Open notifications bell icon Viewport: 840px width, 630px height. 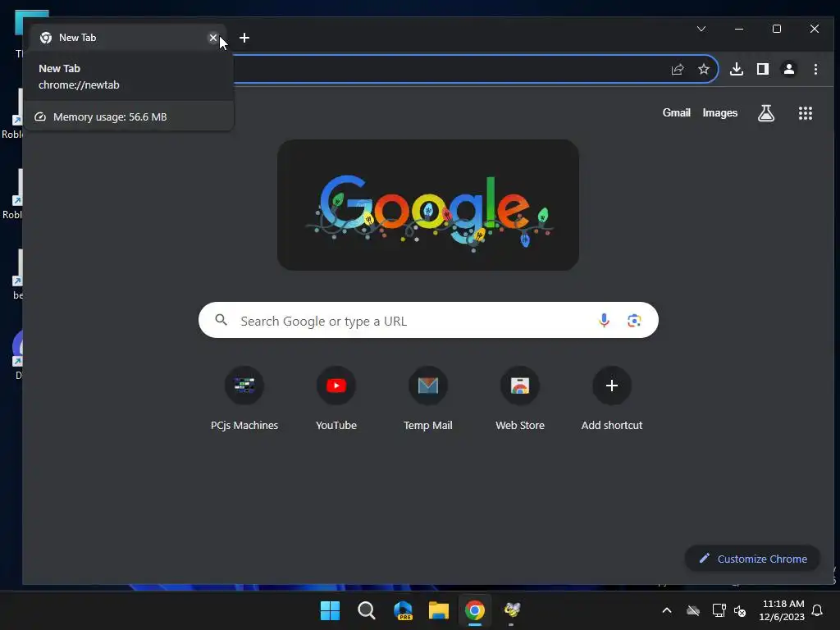click(x=818, y=610)
